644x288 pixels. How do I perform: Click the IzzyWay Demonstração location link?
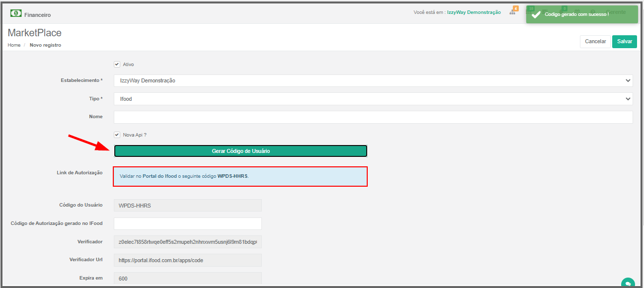(x=474, y=12)
